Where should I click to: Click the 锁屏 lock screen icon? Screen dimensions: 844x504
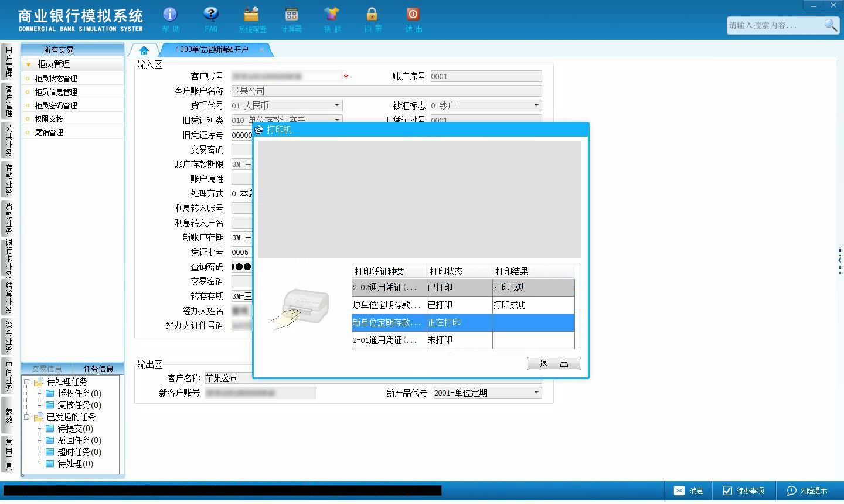click(x=372, y=19)
